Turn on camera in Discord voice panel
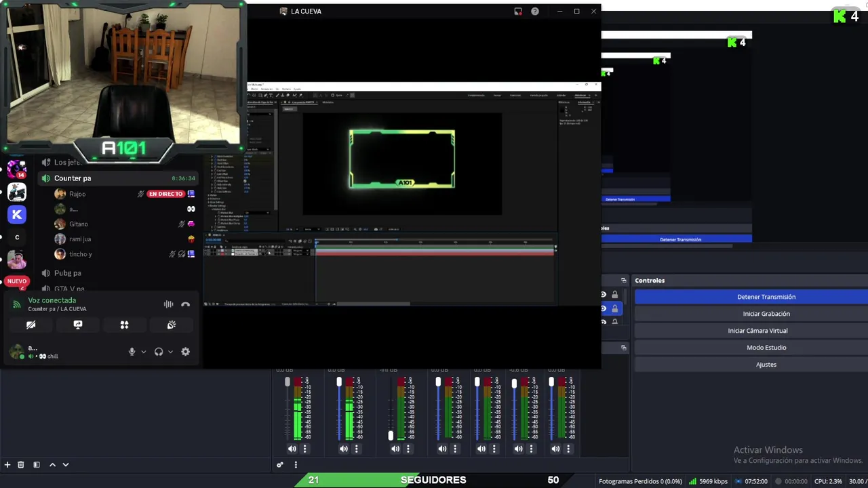This screenshot has height=488, width=868. click(31, 325)
